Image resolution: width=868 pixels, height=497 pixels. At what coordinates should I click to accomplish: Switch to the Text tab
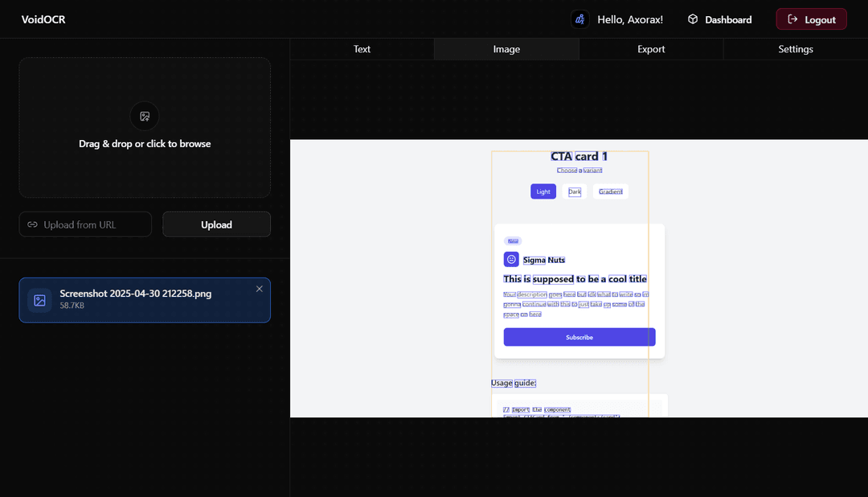pos(362,49)
